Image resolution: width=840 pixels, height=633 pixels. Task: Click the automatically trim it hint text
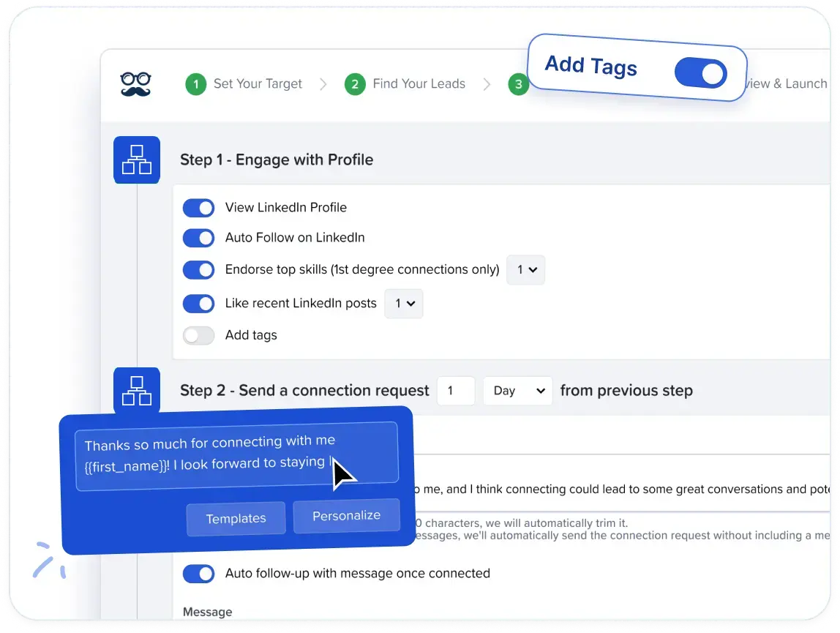pyautogui.click(x=521, y=522)
